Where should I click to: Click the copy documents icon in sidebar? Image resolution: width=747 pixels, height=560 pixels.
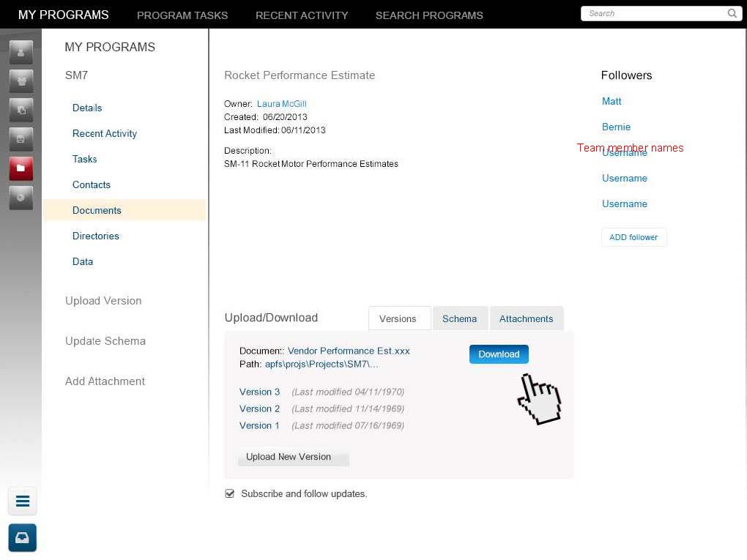[x=21, y=110]
